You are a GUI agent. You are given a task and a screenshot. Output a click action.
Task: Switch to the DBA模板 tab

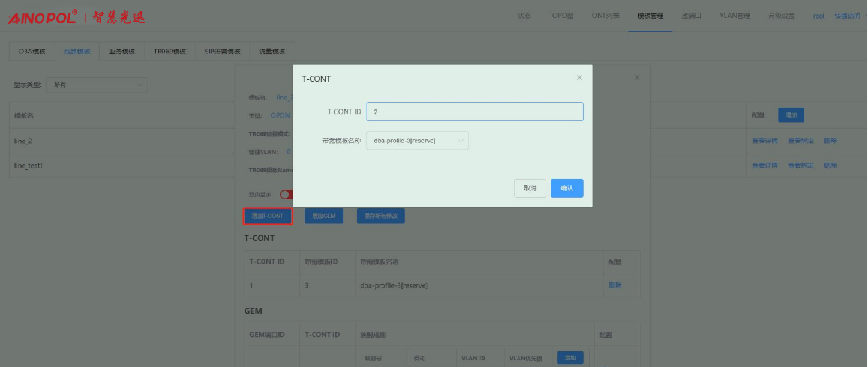coord(32,52)
